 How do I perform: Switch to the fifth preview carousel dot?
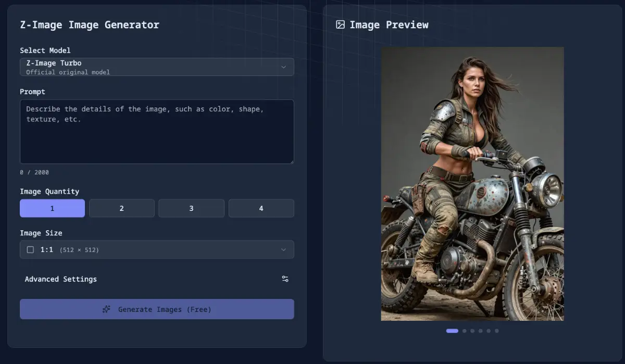click(489, 331)
